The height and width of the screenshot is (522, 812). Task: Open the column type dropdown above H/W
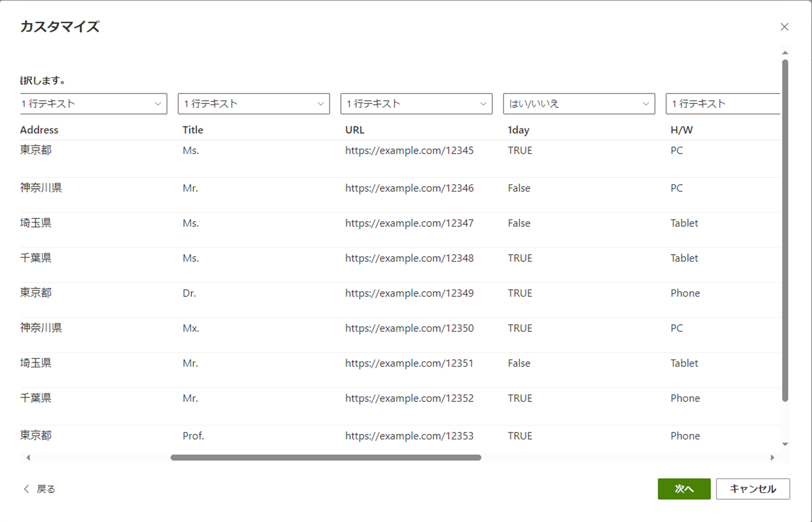(x=723, y=104)
